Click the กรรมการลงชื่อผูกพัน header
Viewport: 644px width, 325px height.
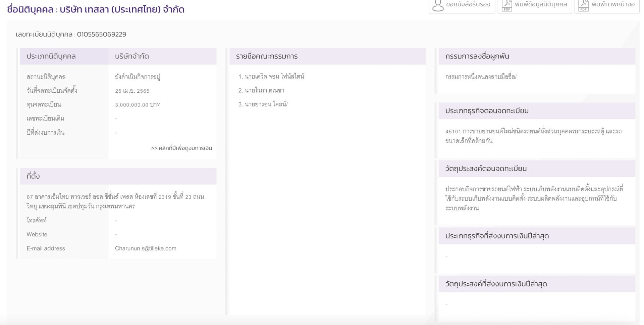click(537, 56)
